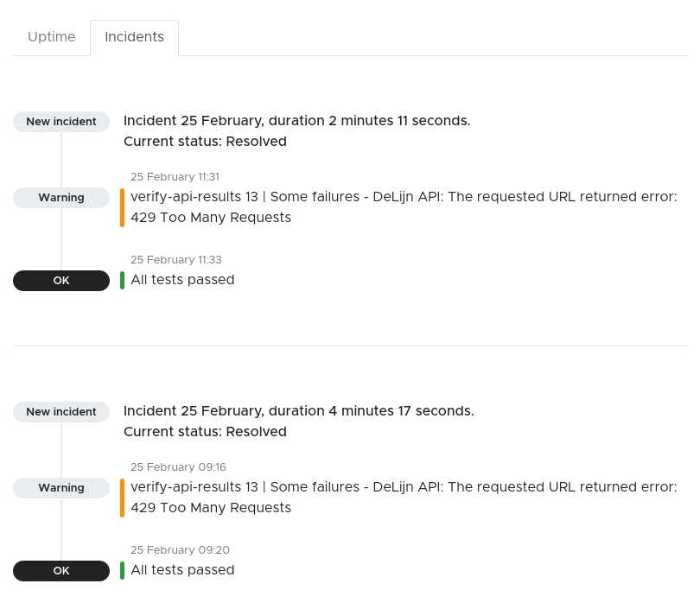Click the green status bar beside the 11:33 result
700x609 pixels.
pyautogui.click(x=123, y=280)
